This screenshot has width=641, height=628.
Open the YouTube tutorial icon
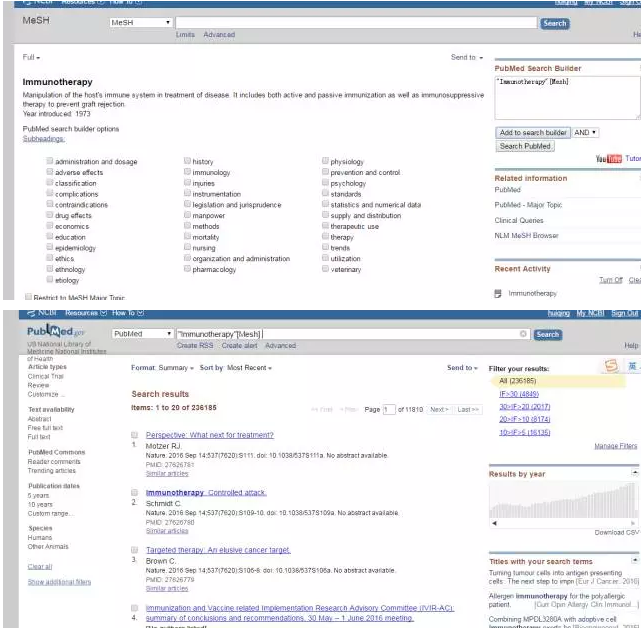(608, 159)
